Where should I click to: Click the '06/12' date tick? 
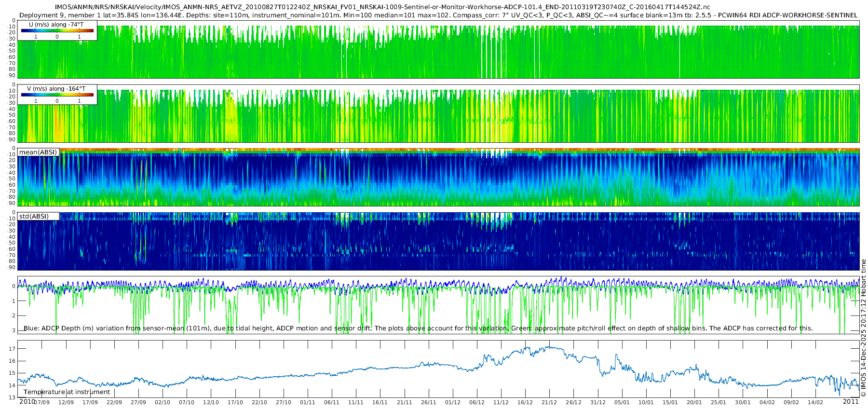pyautogui.click(x=477, y=402)
